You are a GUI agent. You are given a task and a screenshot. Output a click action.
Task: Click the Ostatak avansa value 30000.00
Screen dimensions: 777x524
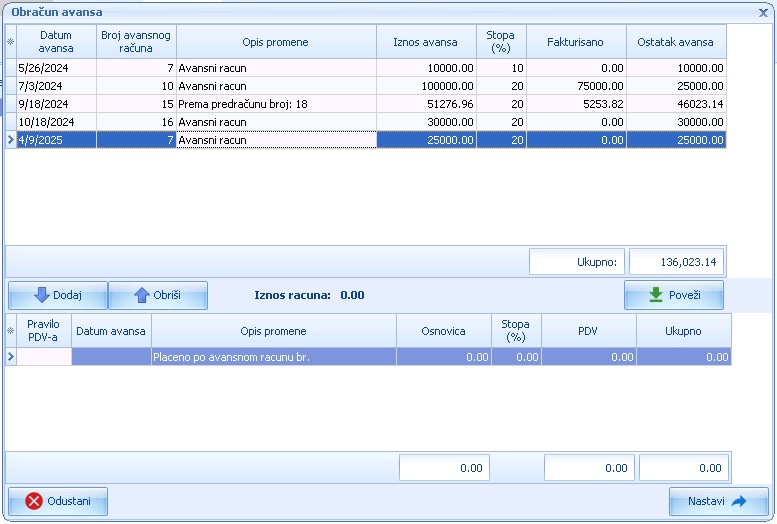point(676,122)
